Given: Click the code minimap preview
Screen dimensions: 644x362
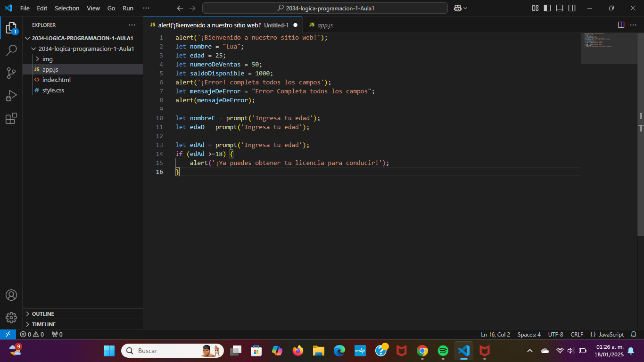Looking at the screenshot, I should 609,49.
